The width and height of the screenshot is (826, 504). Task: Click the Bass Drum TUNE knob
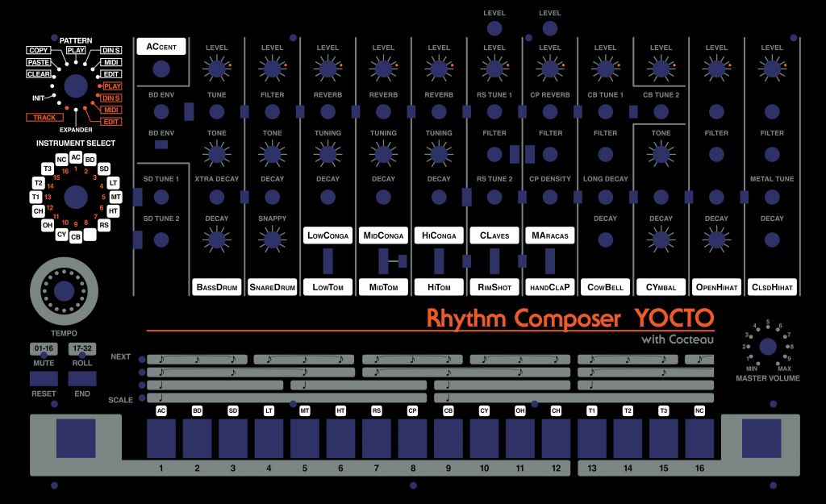tap(216, 111)
